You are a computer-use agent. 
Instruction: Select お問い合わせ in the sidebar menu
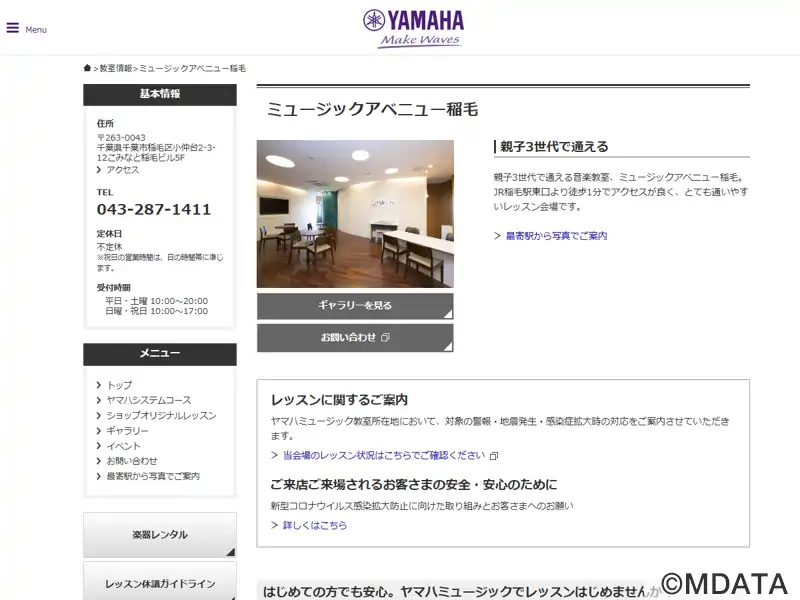[x=132, y=461]
